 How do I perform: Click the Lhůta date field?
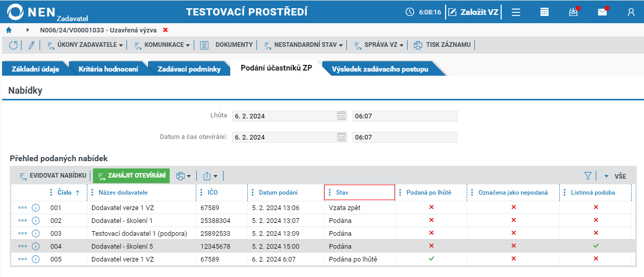[x=284, y=116]
